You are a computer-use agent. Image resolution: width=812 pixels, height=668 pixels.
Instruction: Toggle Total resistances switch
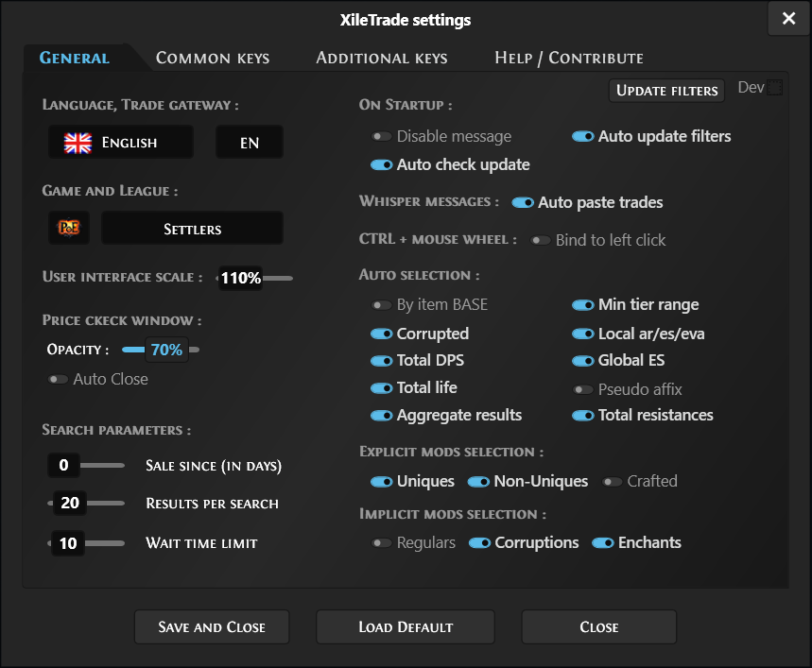click(582, 416)
